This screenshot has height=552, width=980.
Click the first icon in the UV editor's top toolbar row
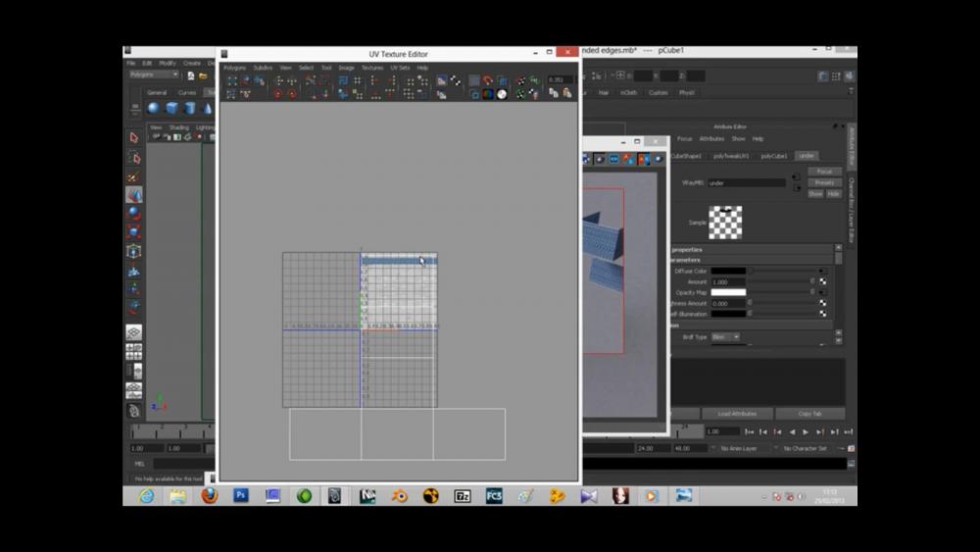click(x=232, y=80)
